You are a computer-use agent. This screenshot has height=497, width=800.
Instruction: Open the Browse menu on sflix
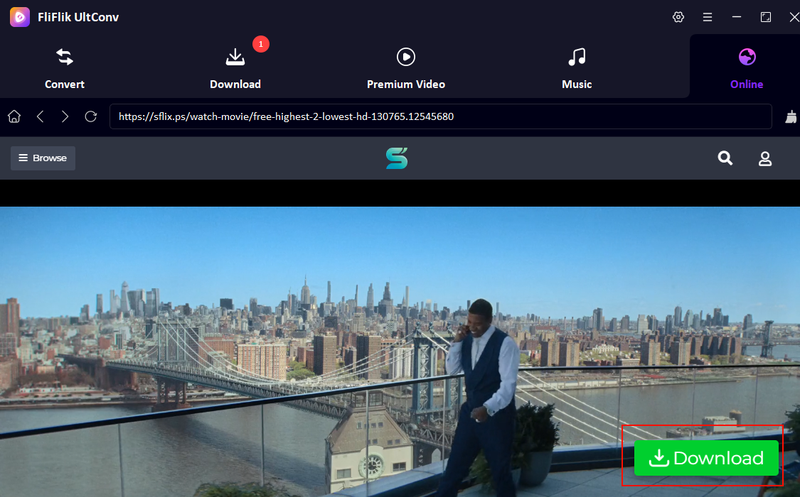click(x=43, y=158)
